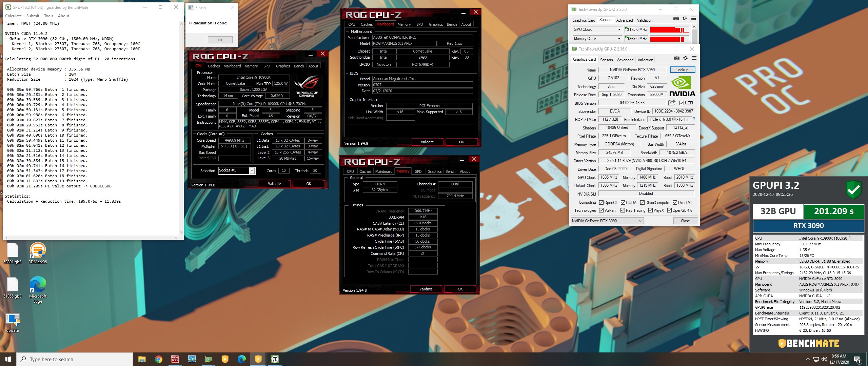Click Validate in the CPU-Z CPU window

pos(274,184)
